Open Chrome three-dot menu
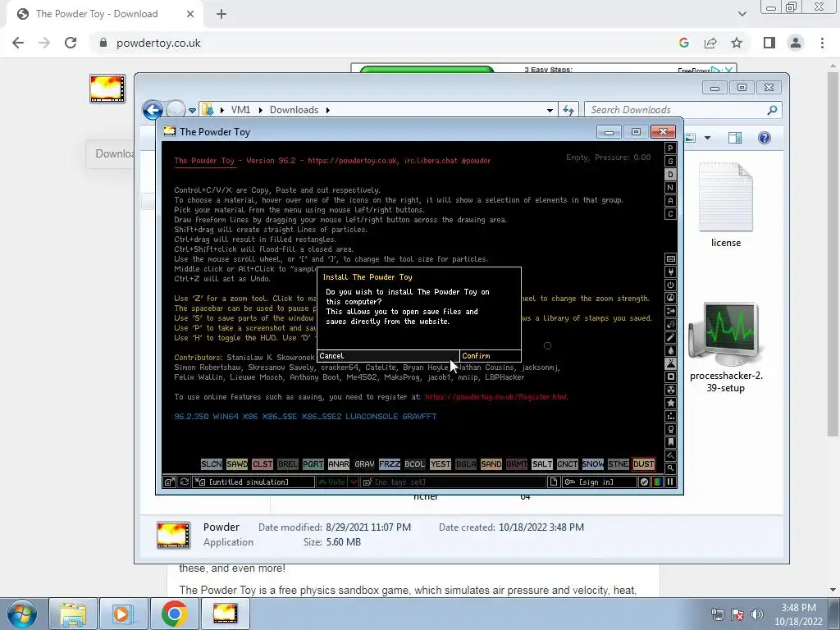 point(822,43)
